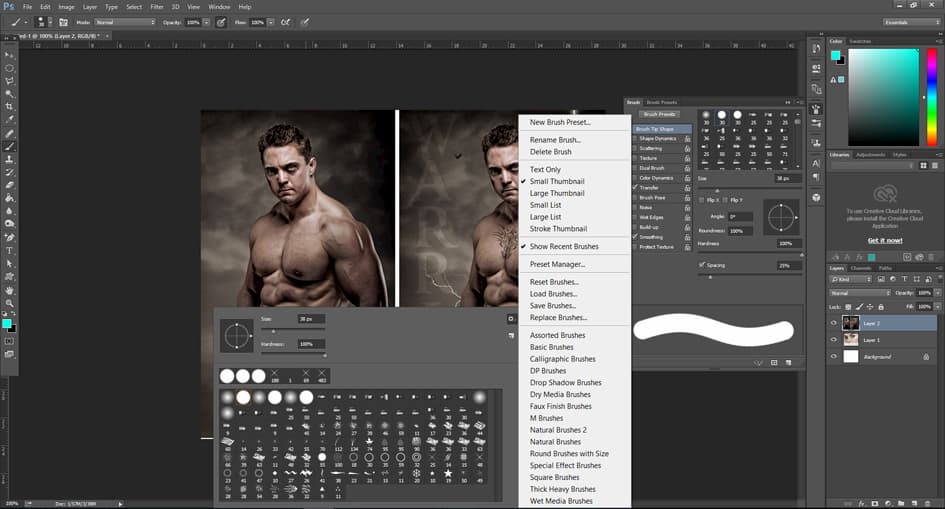
Task: Choose Load Brushes from the menu
Action: point(553,294)
